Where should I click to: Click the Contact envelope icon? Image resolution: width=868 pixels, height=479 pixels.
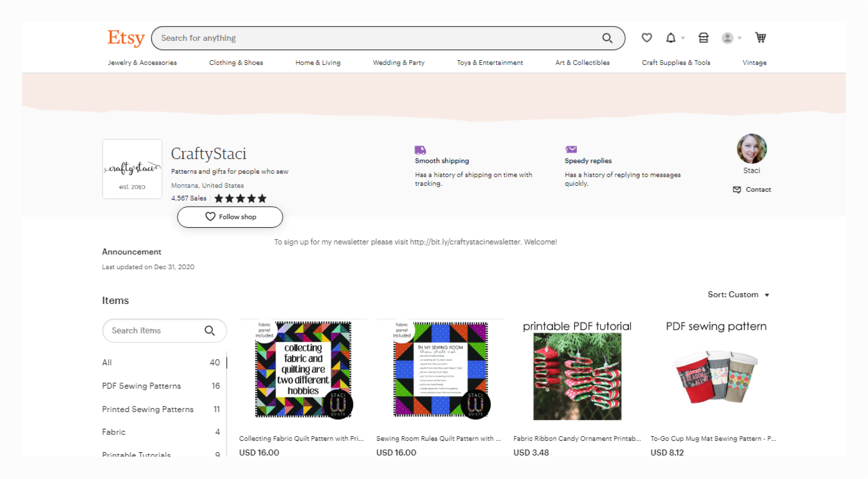[737, 190]
